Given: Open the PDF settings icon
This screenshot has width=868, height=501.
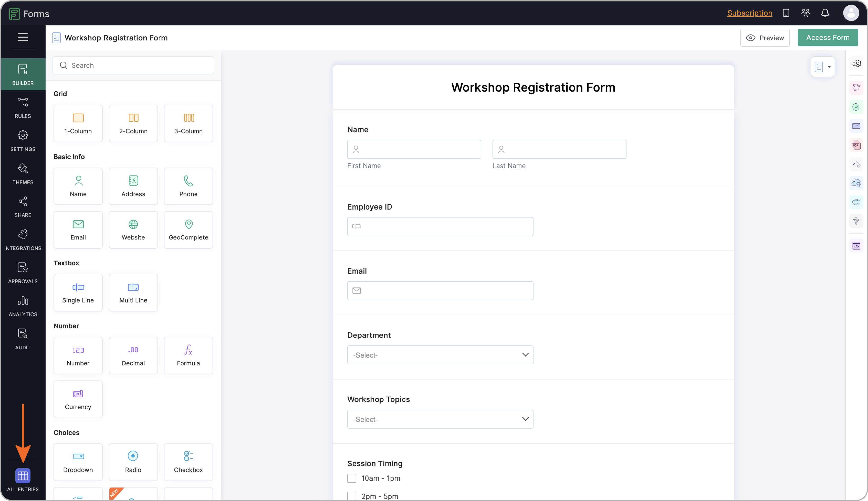Looking at the screenshot, I should click(856, 145).
